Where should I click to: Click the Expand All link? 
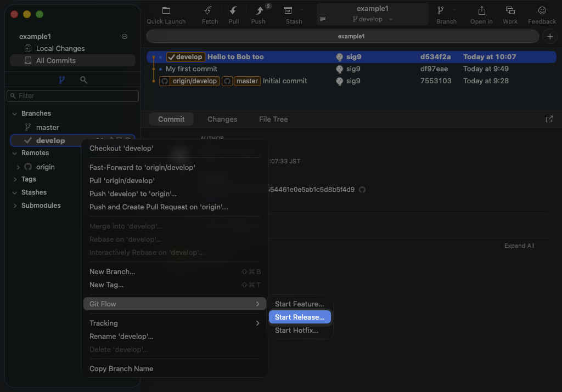point(519,246)
